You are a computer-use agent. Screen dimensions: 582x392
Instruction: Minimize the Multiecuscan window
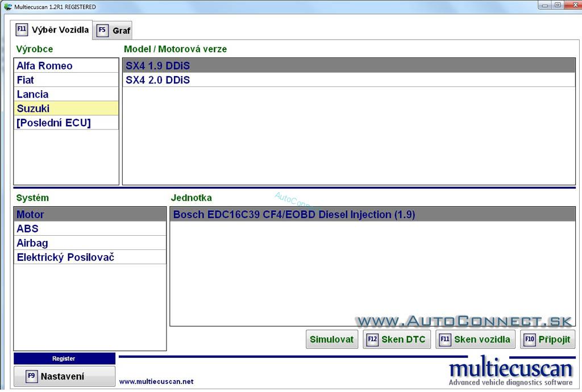coord(545,5)
